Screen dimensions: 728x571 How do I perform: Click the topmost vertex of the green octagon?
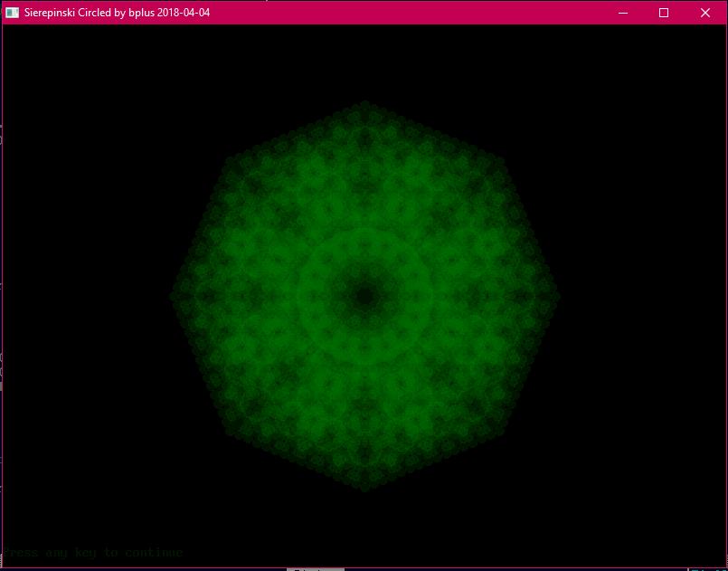point(365,103)
